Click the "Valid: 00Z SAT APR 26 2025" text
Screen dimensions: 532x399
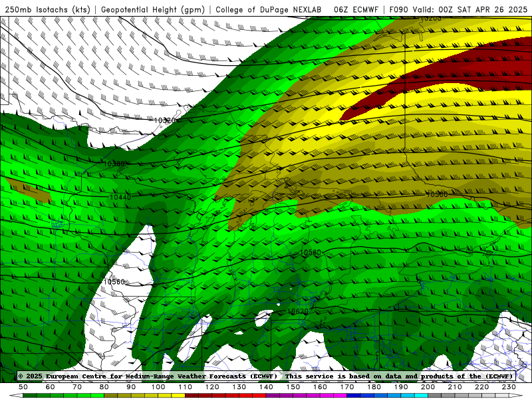click(x=470, y=9)
